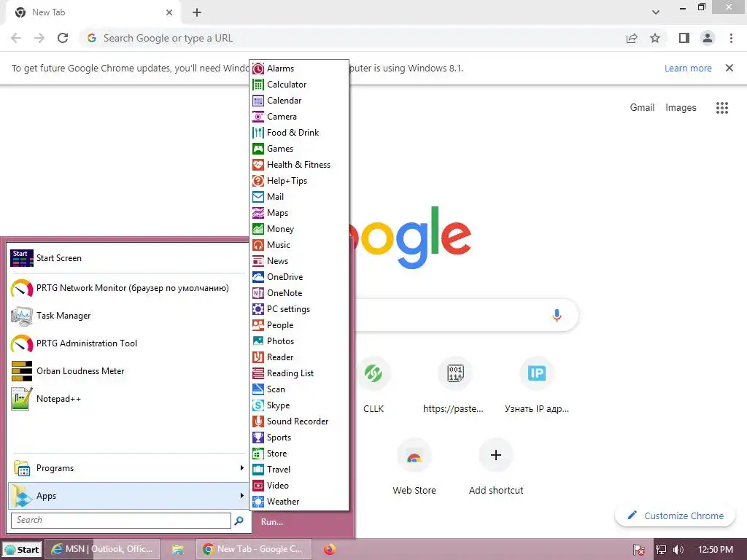This screenshot has width=747, height=560.
Task: Launch Calculator from the Apps list
Action: pos(299,85)
